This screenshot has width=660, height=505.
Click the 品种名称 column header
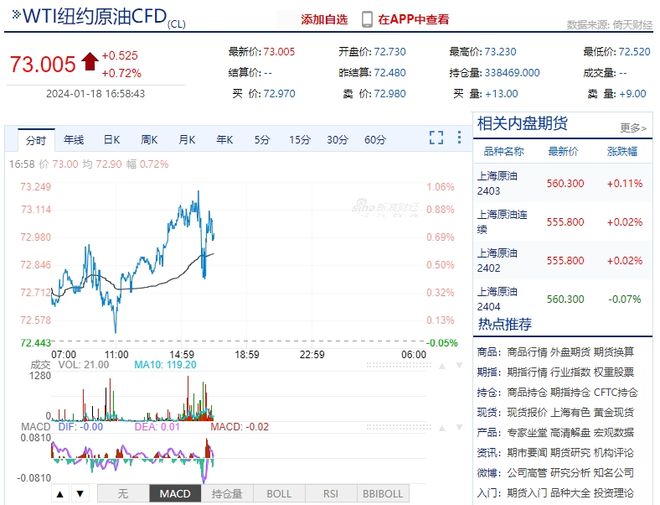click(503, 152)
